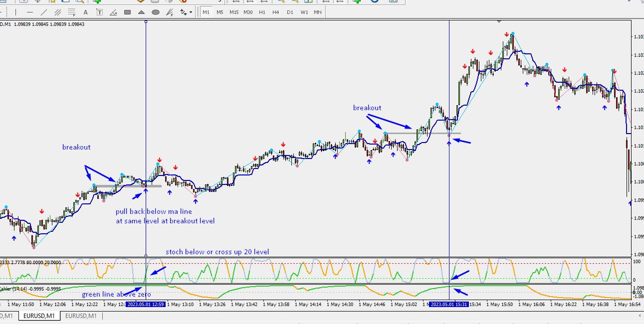Select the rectangle shape tool
The width and height of the screenshot is (644, 324).
tap(127, 12)
